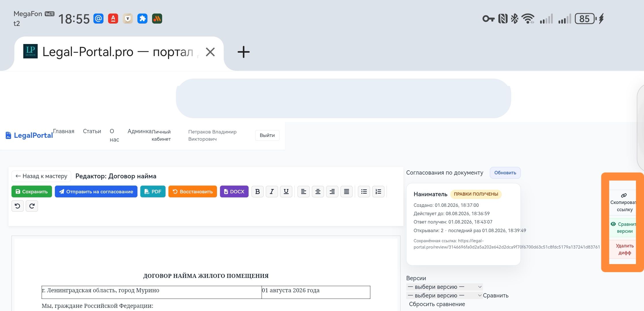The height and width of the screenshot is (311, 644).
Task: Open the green orange-striped app notification
Action: [157, 19]
